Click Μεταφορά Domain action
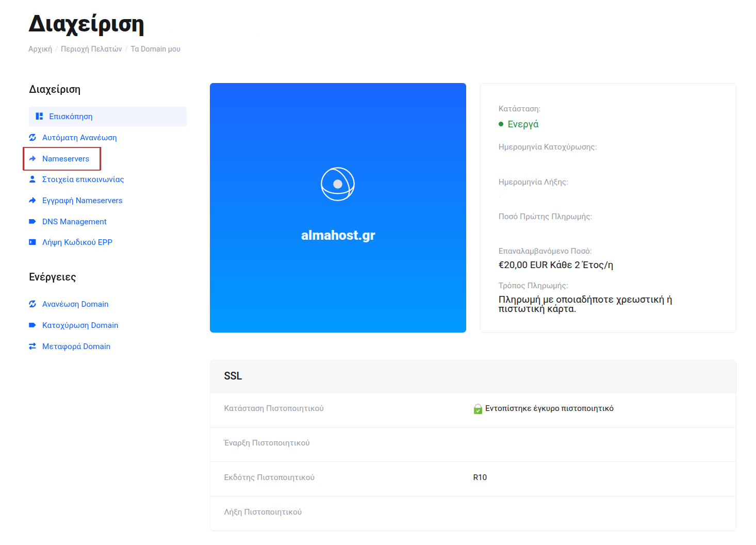Image resolution: width=756 pixels, height=545 pixels. (x=76, y=346)
